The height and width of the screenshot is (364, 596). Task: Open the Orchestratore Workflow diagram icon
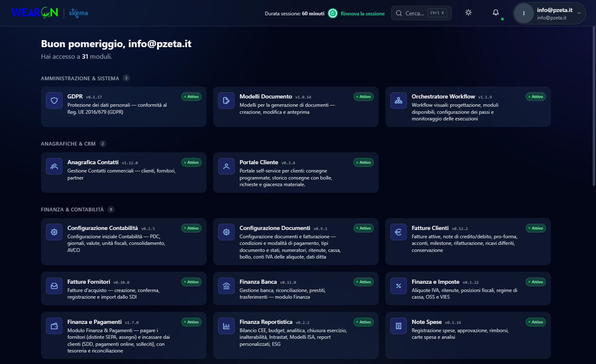(x=399, y=101)
